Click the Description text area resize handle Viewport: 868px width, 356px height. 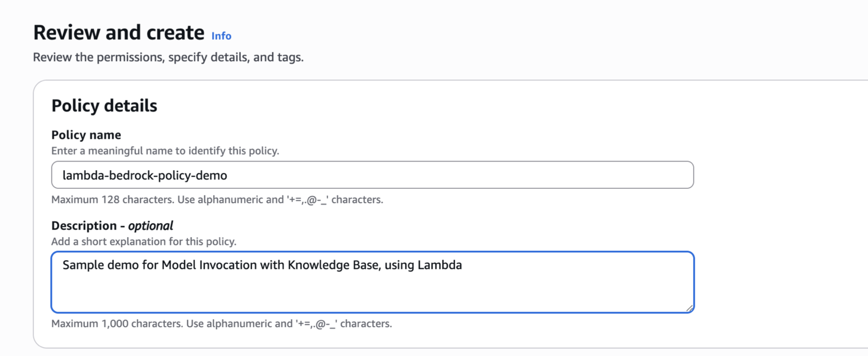click(689, 308)
